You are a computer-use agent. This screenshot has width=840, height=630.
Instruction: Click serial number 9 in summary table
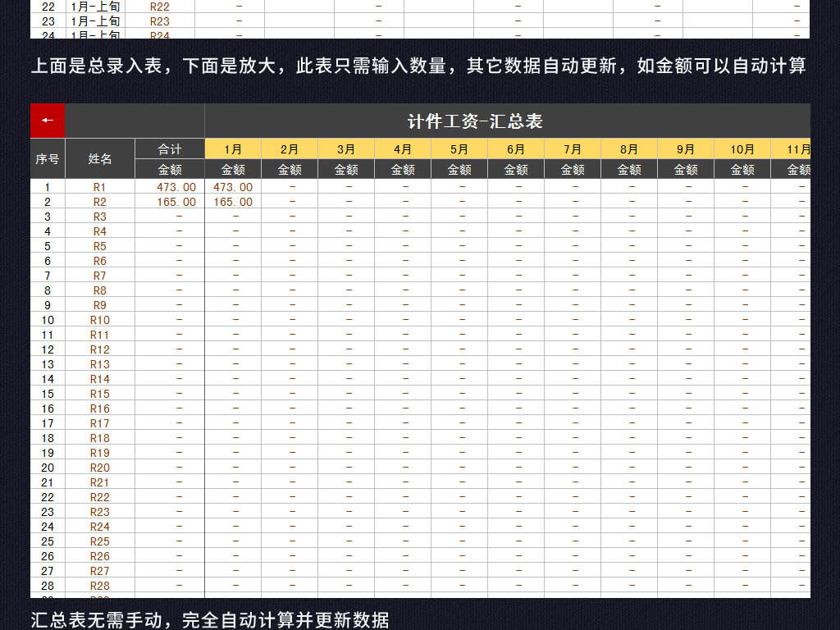[48, 305]
